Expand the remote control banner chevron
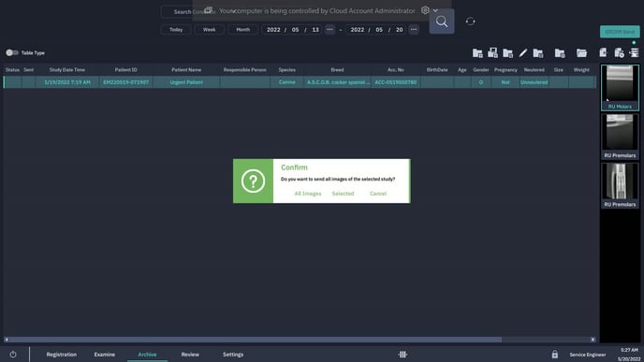 point(435,10)
